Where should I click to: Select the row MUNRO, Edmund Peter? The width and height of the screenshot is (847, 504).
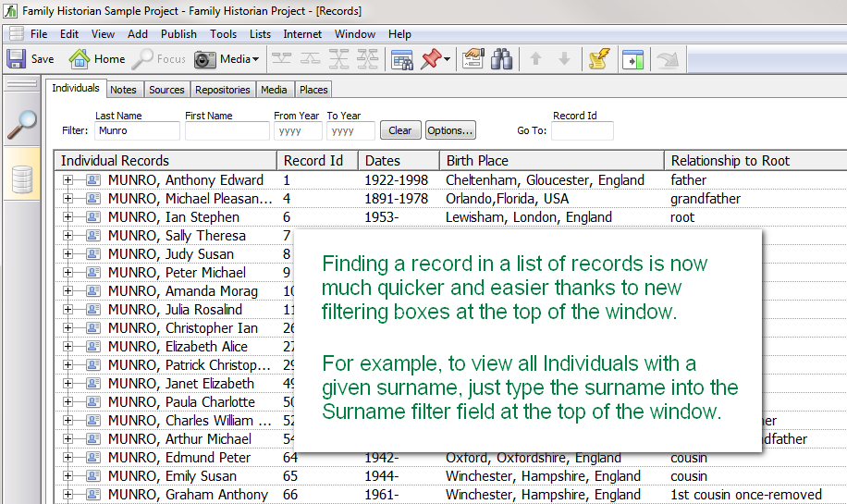coord(451,458)
